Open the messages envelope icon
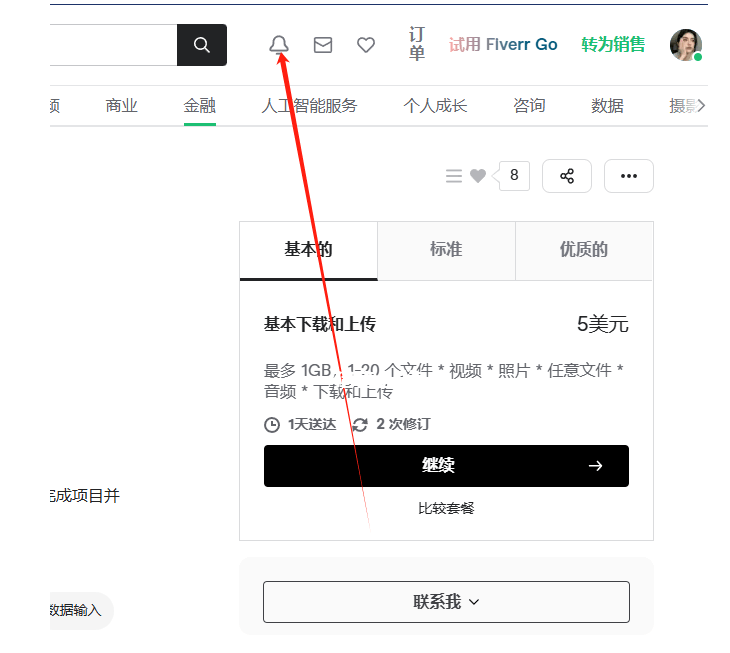 pos(323,45)
